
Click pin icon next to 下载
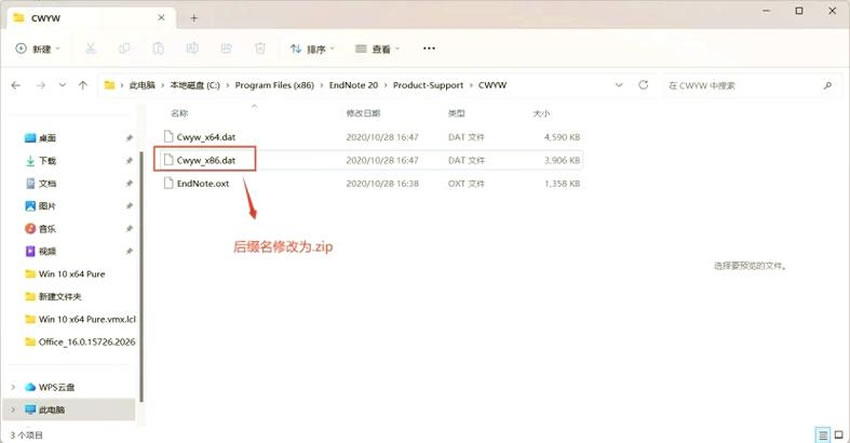[129, 160]
